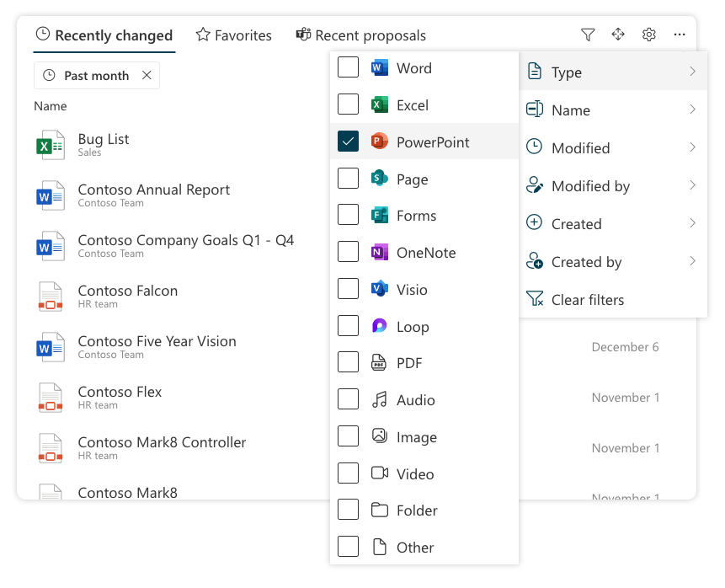Expand the Modified by filter submenu
The width and height of the screenshot is (725, 588).
click(x=612, y=186)
